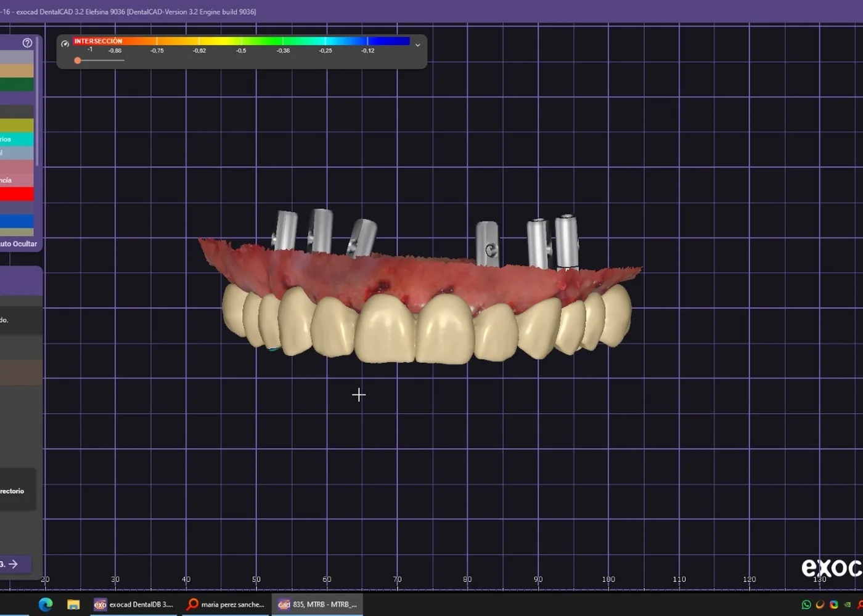Click the '-0,5' scale value
The height and width of the screenshot is (616, 863).
pos(241,51)
